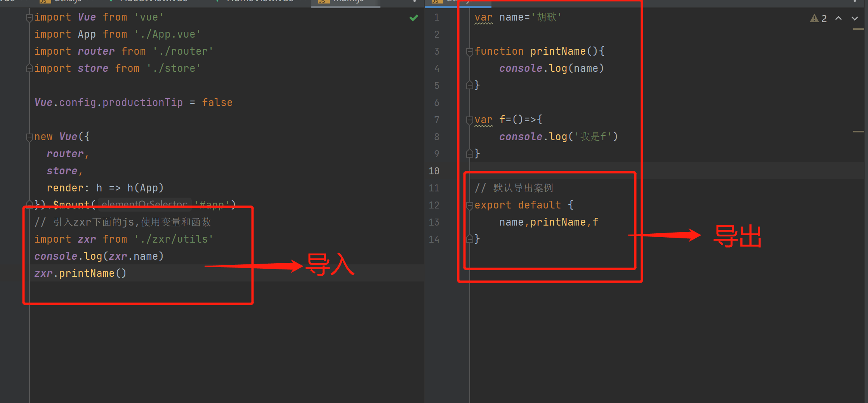Click the upper warning mark in error stripe
The width and height of the screenshot is (868, 403).
858,29
